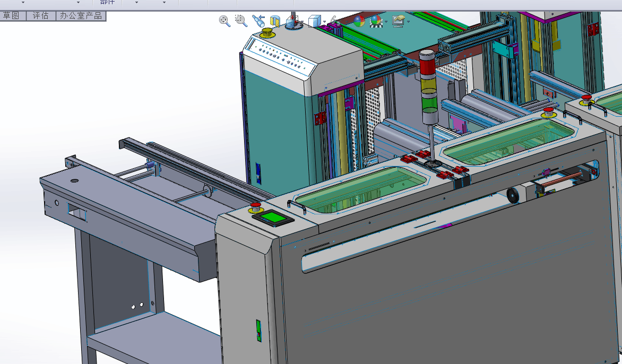Select the red-yellow-green signal tower light
Screen dimensions: 622x364
(429, 87)
